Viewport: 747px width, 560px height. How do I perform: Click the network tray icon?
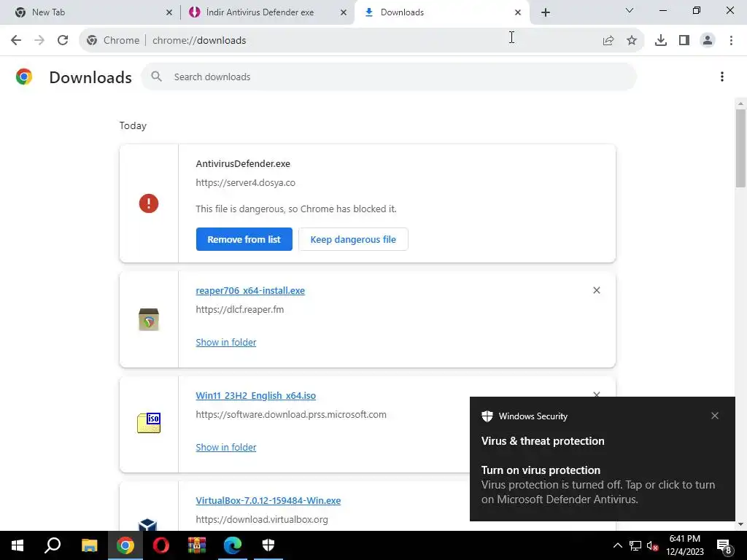click(635, 545)
